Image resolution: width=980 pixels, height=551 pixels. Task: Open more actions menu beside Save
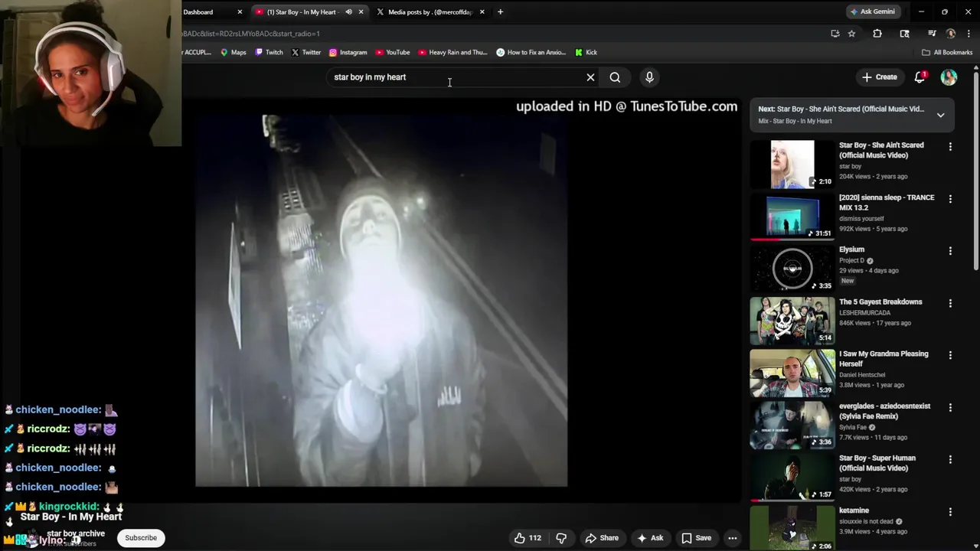(x=732, y=538)
